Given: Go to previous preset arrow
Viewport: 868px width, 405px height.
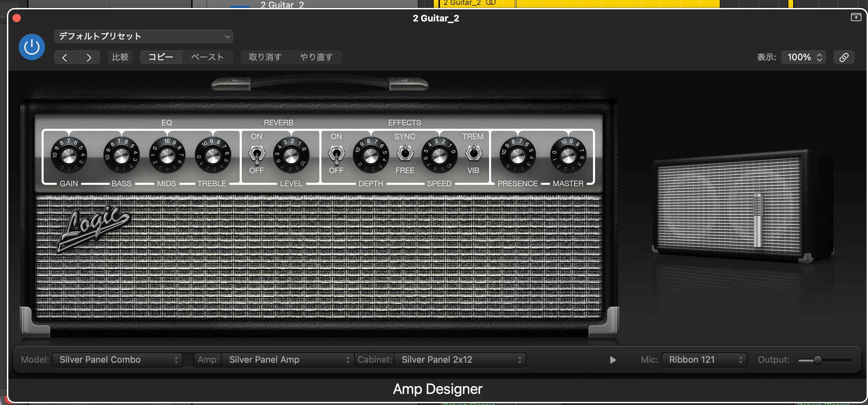Looking at the screenshot, I should point(65,57).
